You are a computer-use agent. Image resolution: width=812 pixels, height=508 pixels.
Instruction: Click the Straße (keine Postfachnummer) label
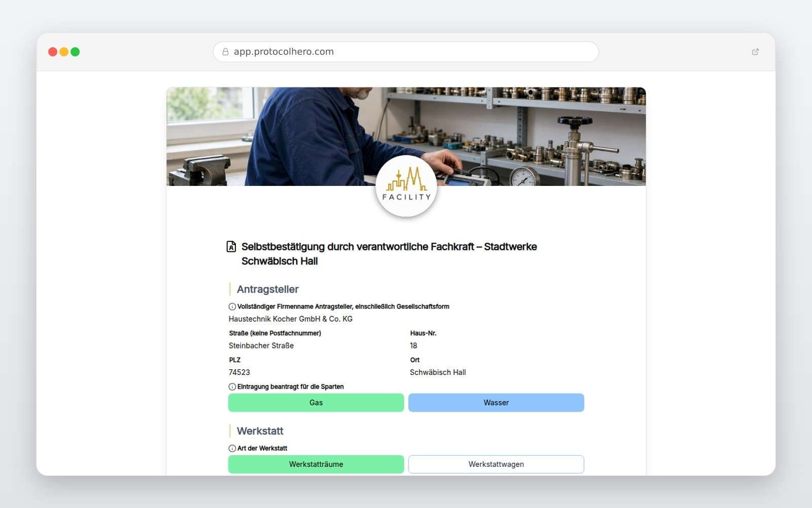click(x=275, y=334)
